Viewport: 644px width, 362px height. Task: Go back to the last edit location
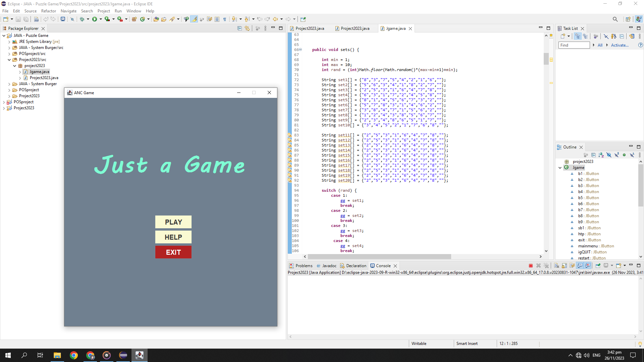click(x=260, y=19)
